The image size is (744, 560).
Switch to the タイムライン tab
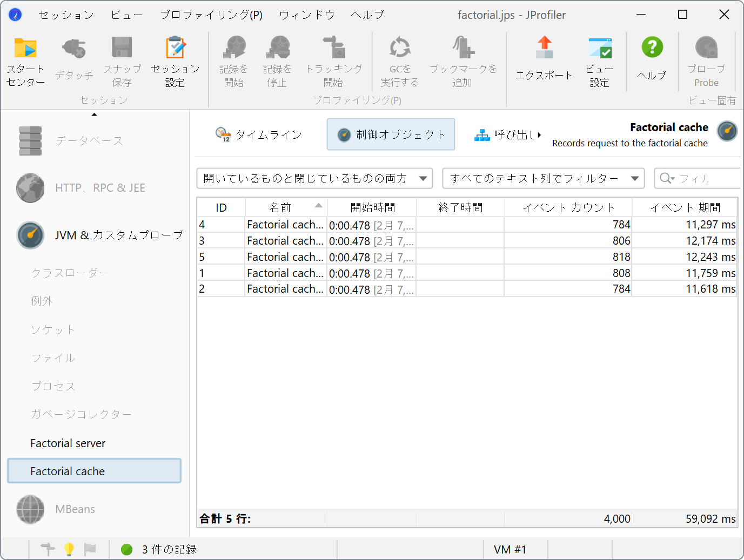coord(258,134)
